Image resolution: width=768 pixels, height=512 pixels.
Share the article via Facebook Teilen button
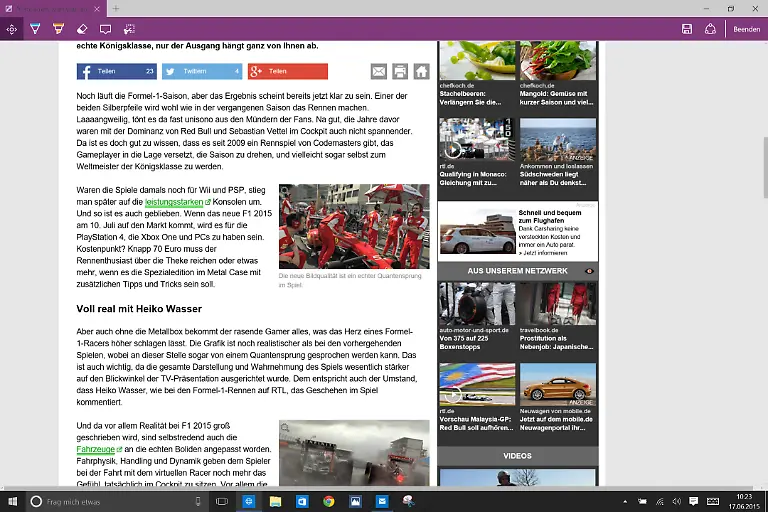tap(116, 71)
